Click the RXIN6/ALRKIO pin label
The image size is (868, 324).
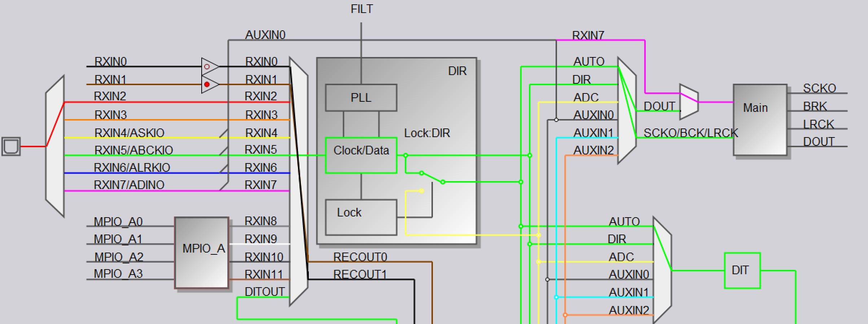pos(132,167)
